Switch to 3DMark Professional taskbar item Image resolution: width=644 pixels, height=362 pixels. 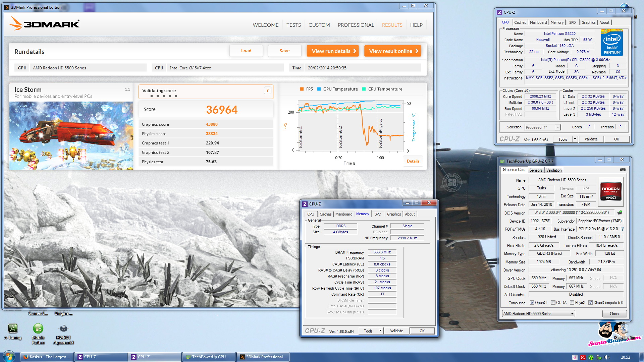pyautogui.click(x=263, y=357)
